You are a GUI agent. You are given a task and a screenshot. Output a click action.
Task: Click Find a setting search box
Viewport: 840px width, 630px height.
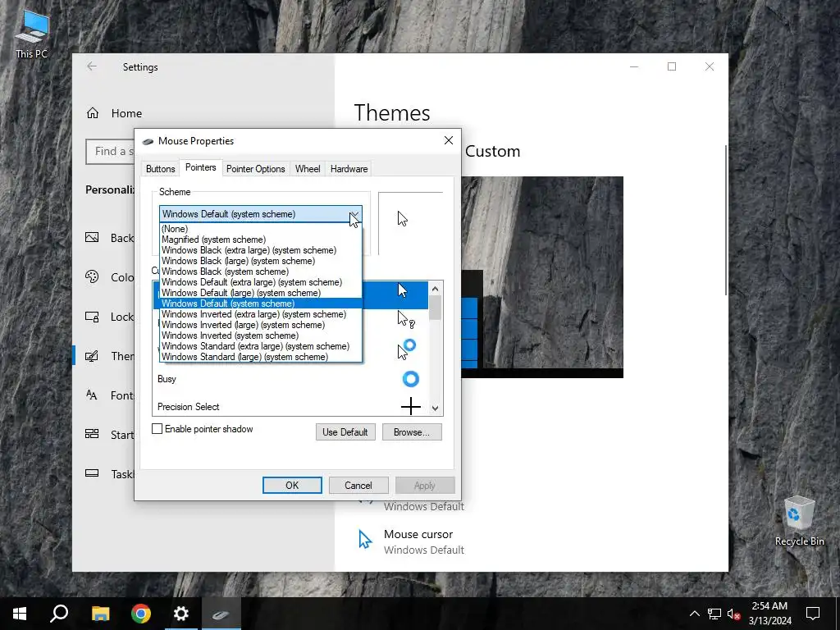[111, 152]
